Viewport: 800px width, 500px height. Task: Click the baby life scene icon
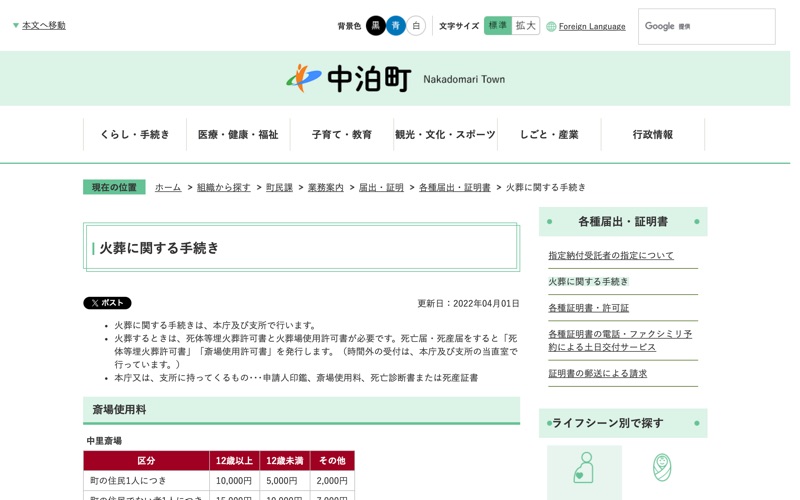click(x=662, y=467)
